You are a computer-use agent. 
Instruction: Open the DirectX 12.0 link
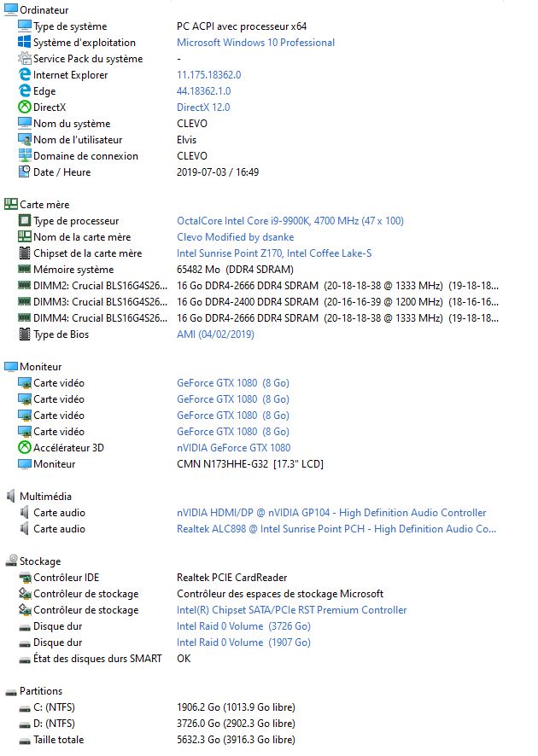203,107
